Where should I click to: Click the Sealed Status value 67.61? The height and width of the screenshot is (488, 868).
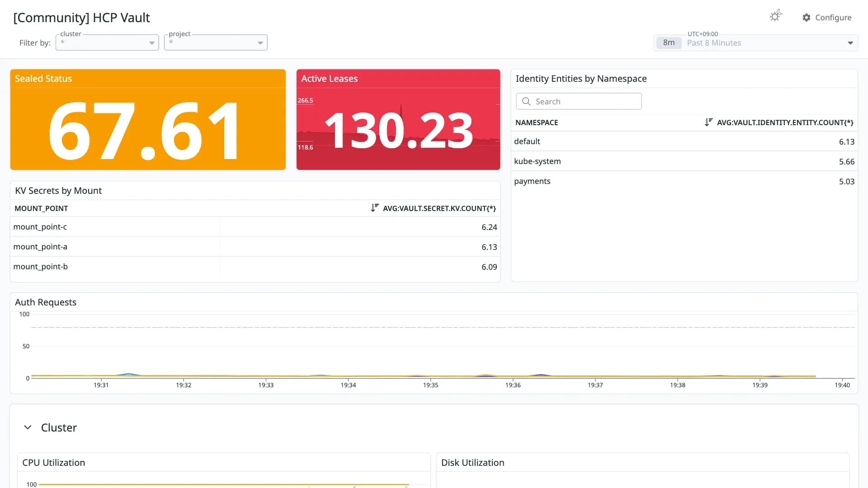[x=145, y=131]
